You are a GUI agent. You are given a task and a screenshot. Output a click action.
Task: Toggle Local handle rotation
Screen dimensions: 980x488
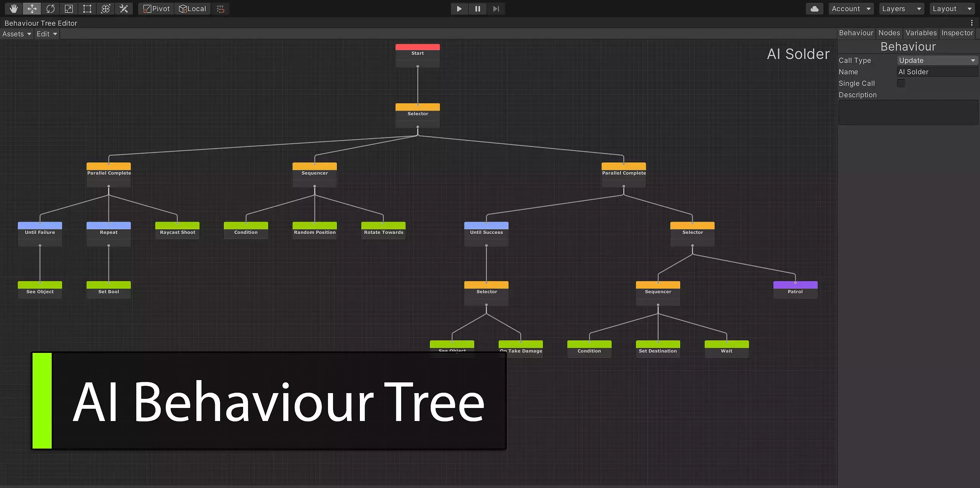(x=193, y=8)
